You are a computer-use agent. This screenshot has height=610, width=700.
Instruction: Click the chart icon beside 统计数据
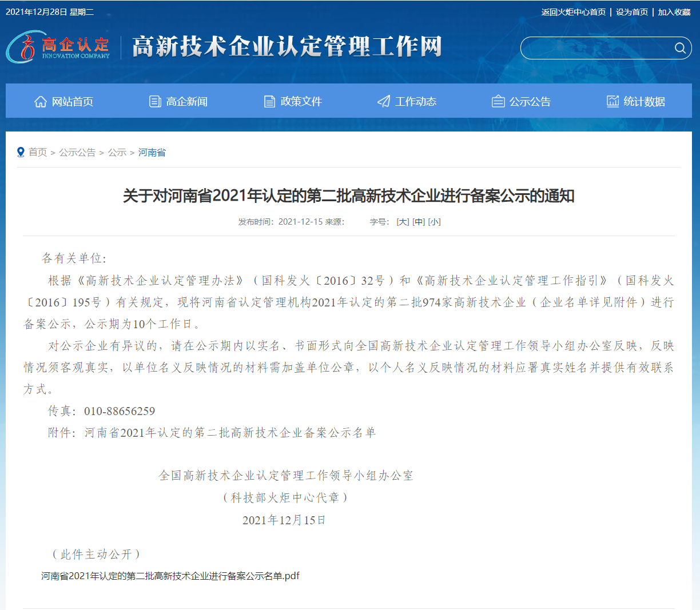point(612,102)
